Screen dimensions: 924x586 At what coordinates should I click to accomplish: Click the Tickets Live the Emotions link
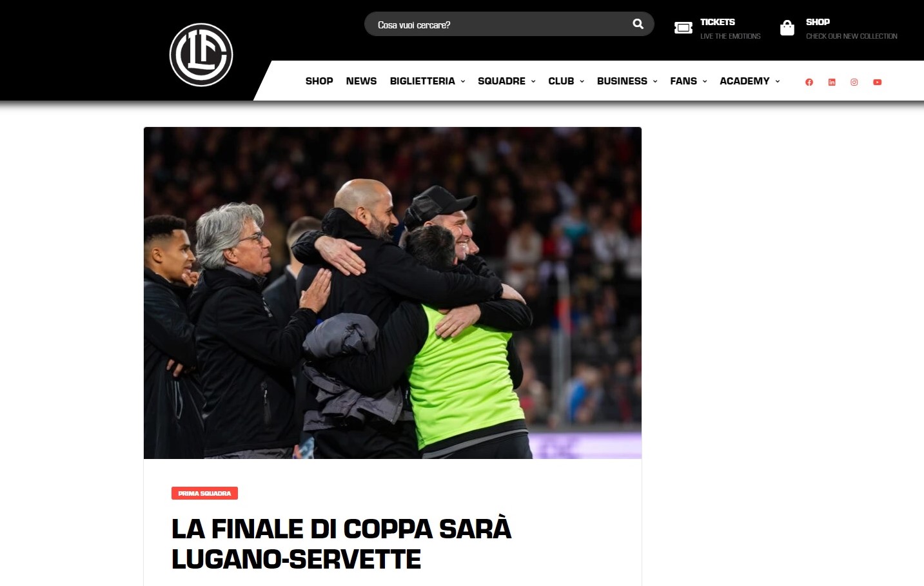pyautogui.click(x=730, y=28)
